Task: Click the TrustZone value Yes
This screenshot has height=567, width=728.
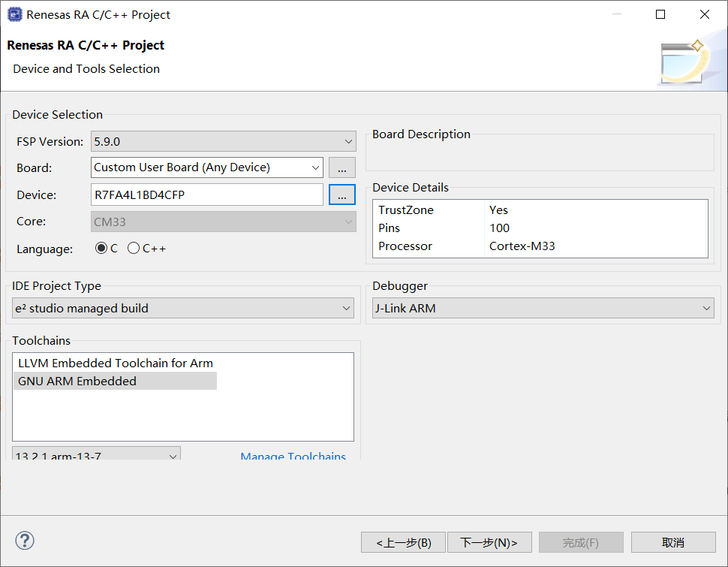Action: [498, 210]
